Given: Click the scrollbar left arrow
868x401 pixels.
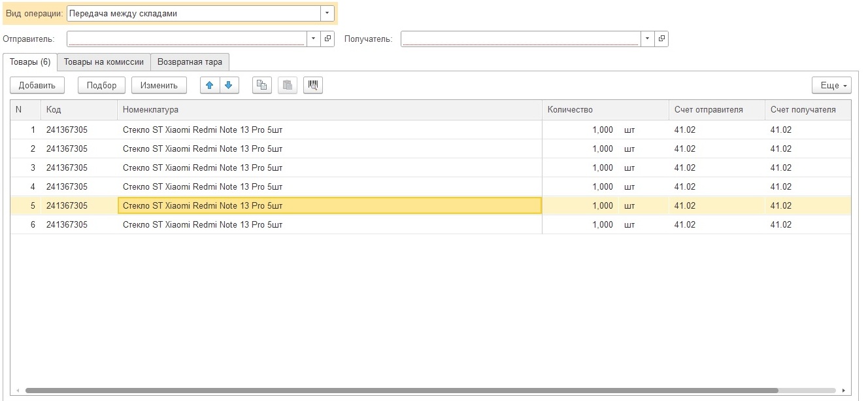Looking at the screenshot, I should [x=16, y=390].
